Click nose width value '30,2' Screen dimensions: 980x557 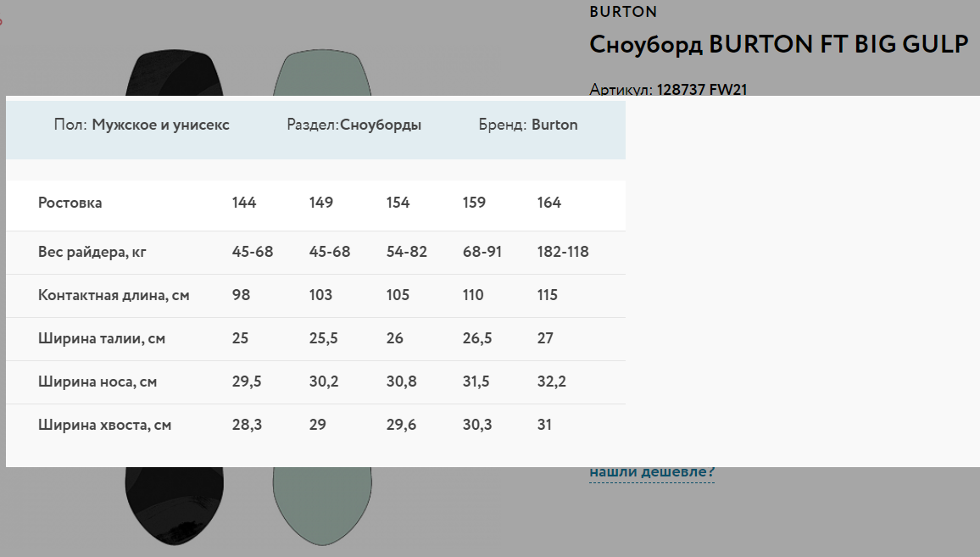tap(323, 382)
